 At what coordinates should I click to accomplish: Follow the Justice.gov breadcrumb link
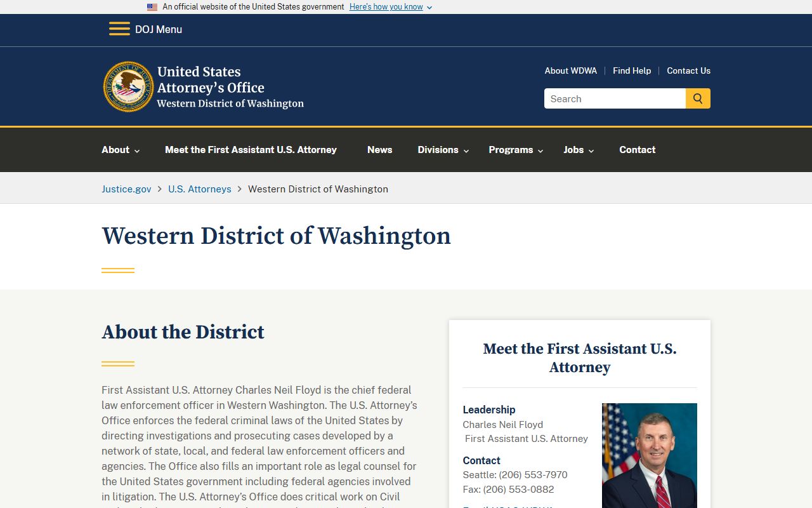click(x=126, y=189)
